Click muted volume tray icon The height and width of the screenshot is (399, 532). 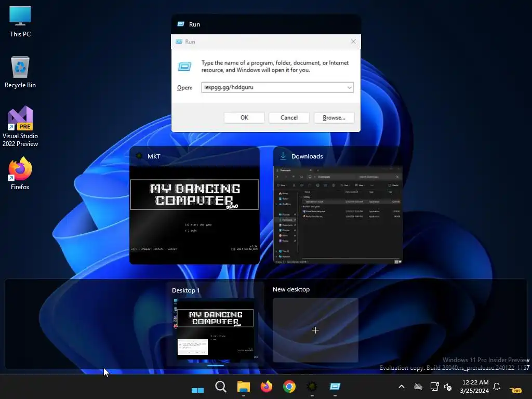point(448,387)
